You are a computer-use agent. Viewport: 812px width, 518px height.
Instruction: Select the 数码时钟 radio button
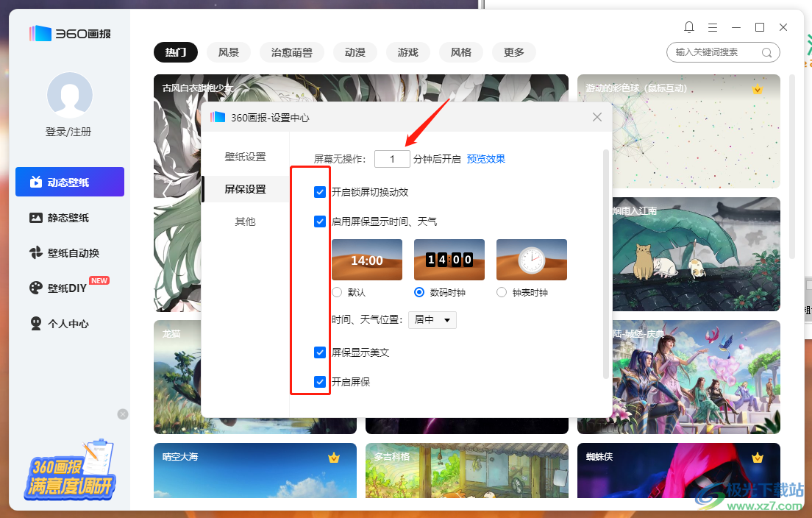point(419,292)
